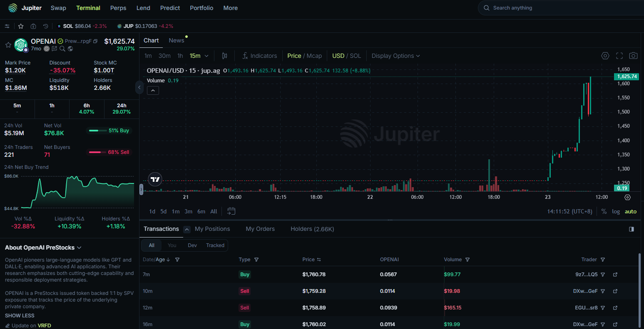Switch to the Holders tab
The width and height of the screenshot is (644, 329).
tap(312, 229)
